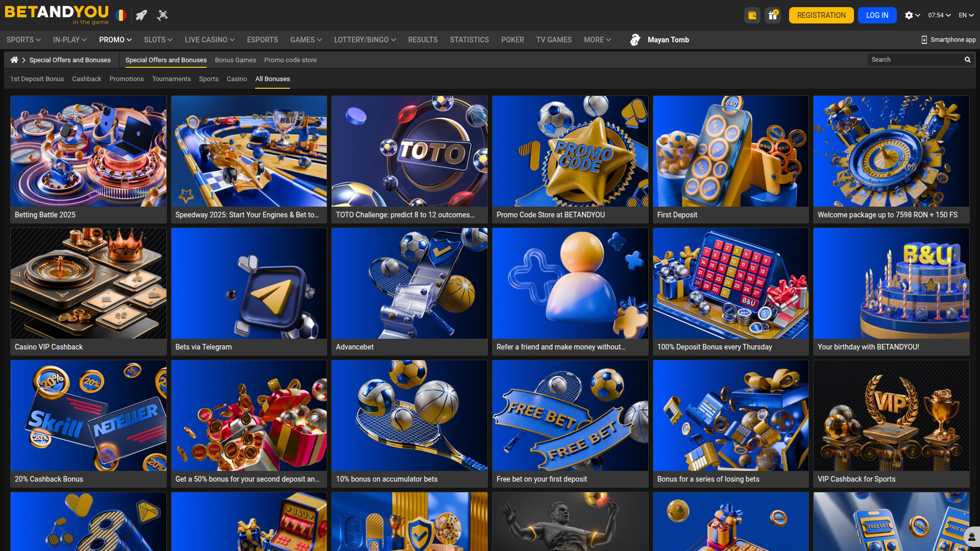This screenshot has width=980, height=551.
Task: Open the airplane Aviator game icon
Action: (162, 15)
